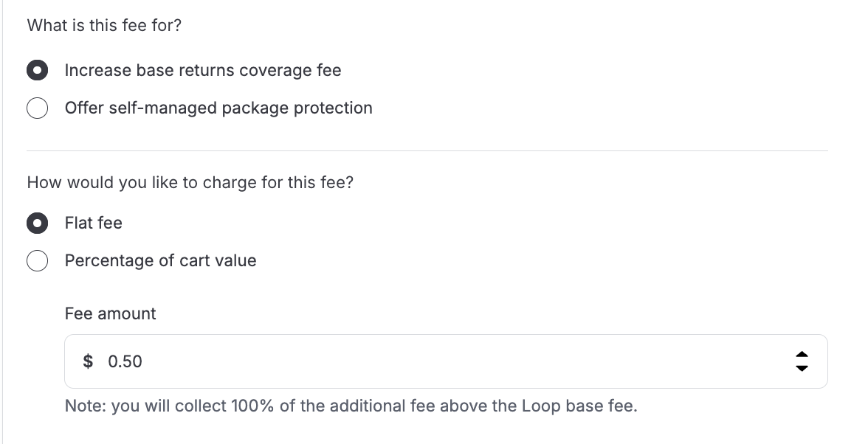
Task: Click the divider line between the two questions
Action: pos(427,151)
